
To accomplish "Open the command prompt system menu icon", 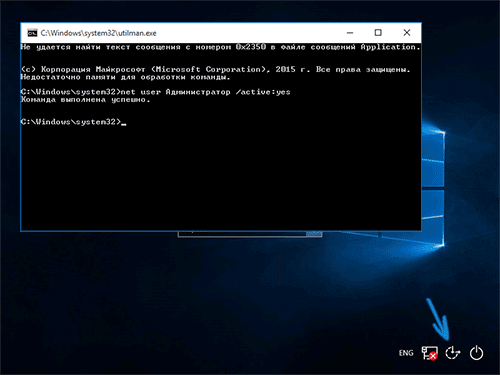I will [x=32, y=33].
